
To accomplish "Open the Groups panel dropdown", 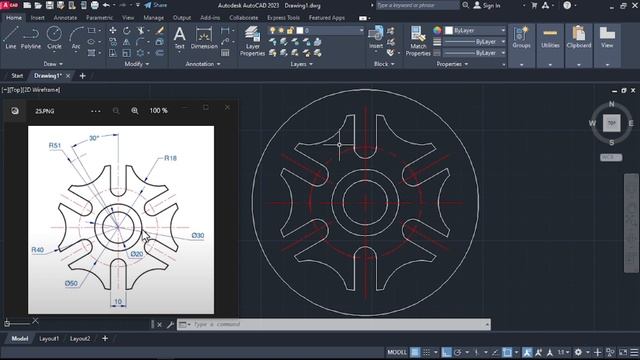I will [x=522, y=64].
